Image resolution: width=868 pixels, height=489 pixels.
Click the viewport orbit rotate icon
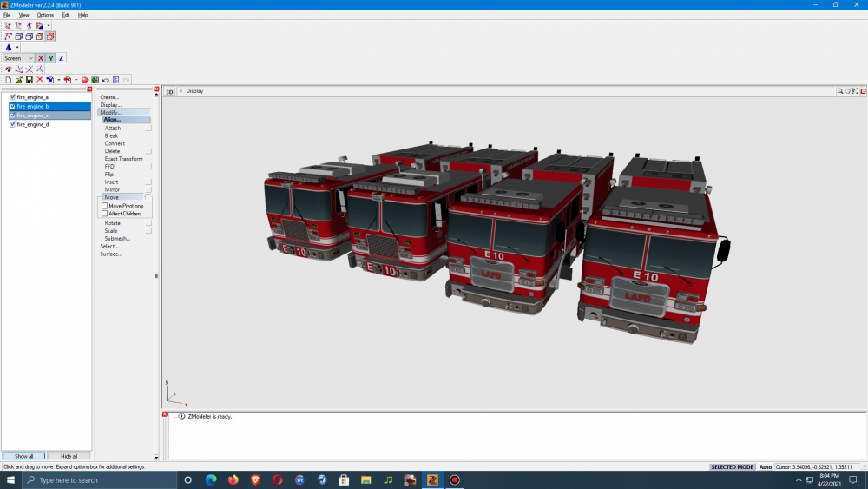847,91
